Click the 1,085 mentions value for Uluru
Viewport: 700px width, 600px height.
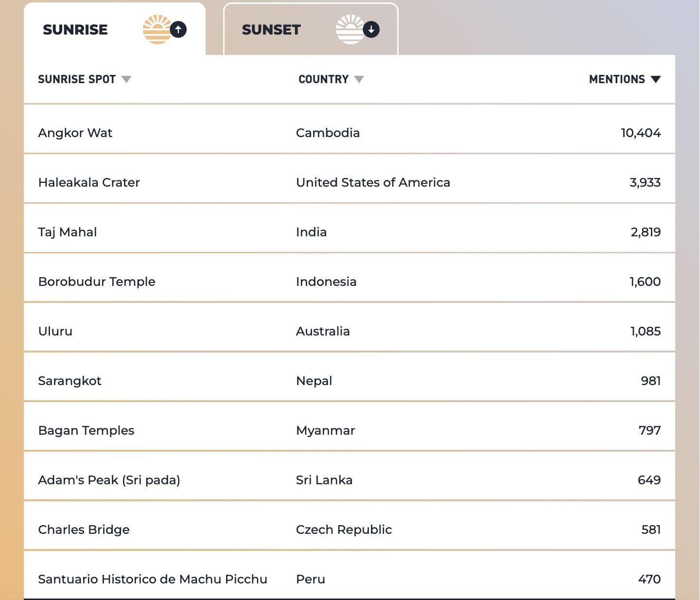click(646, 332)
